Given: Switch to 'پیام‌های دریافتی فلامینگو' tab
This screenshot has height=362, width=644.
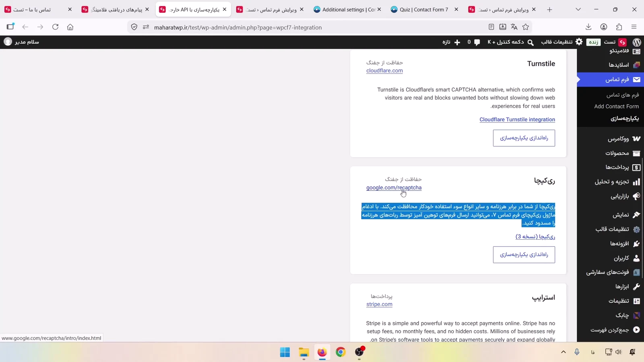Looking at the screenshot, I should point(116,9).
